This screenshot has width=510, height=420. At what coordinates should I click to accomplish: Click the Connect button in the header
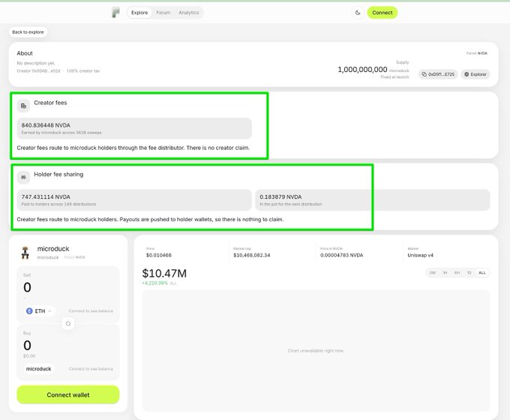coord(382,13)
